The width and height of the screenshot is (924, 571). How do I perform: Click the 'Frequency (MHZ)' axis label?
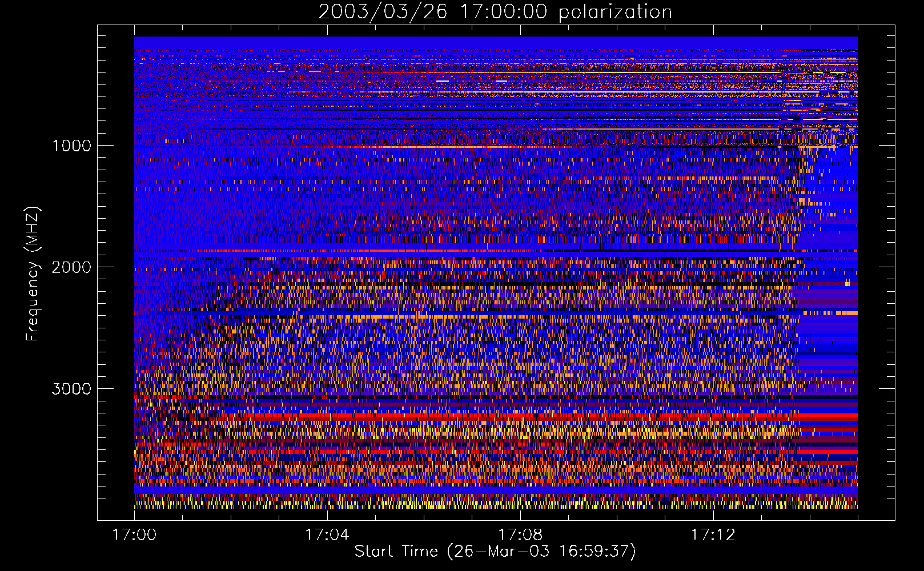33,274
